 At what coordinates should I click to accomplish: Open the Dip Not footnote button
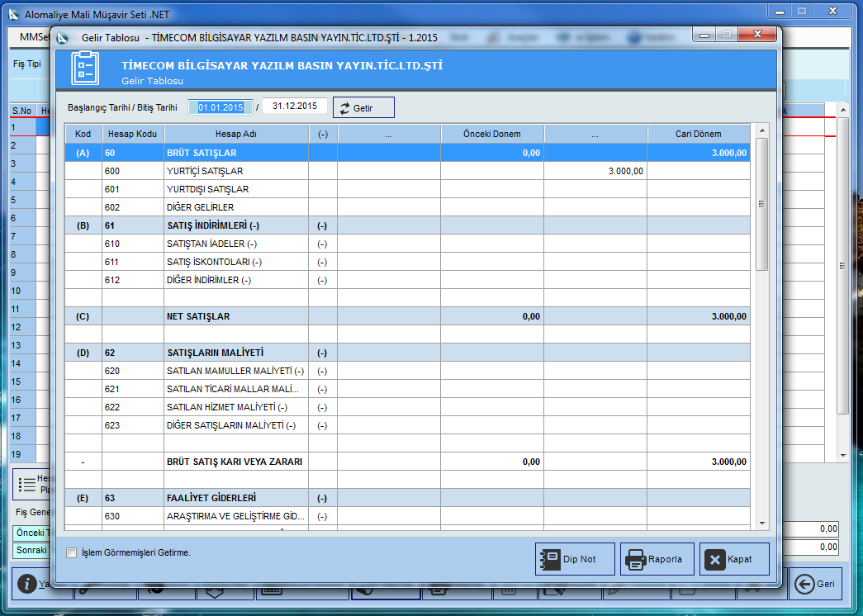coord(575,559)
